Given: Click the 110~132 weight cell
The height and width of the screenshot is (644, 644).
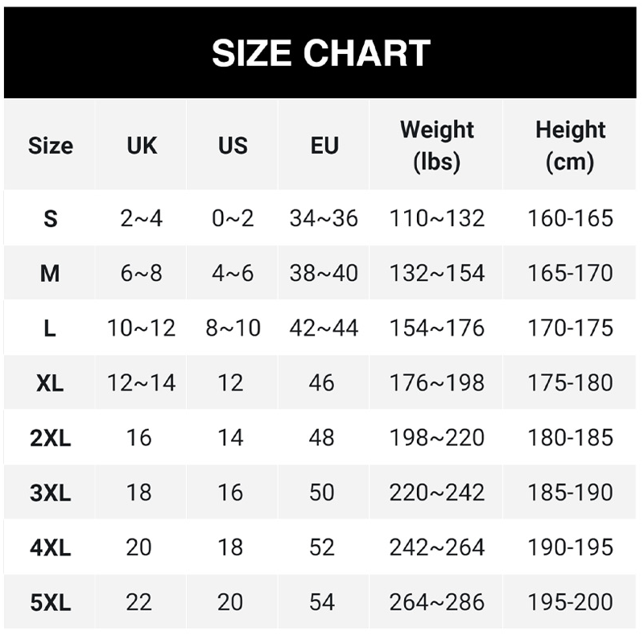Looking at the screenshot, I should [437, 218].
